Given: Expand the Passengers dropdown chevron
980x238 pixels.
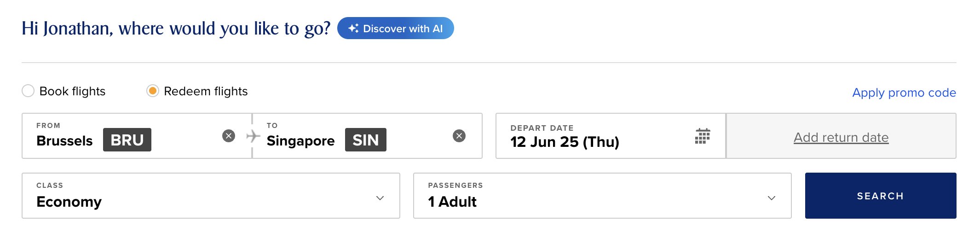Looking at the screenshot, I should pyautogui.click(x=772, y=198).
